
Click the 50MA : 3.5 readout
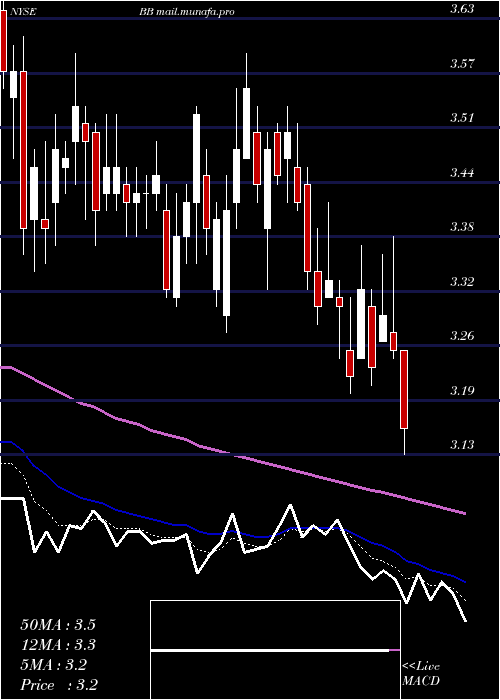coord(58,625)
